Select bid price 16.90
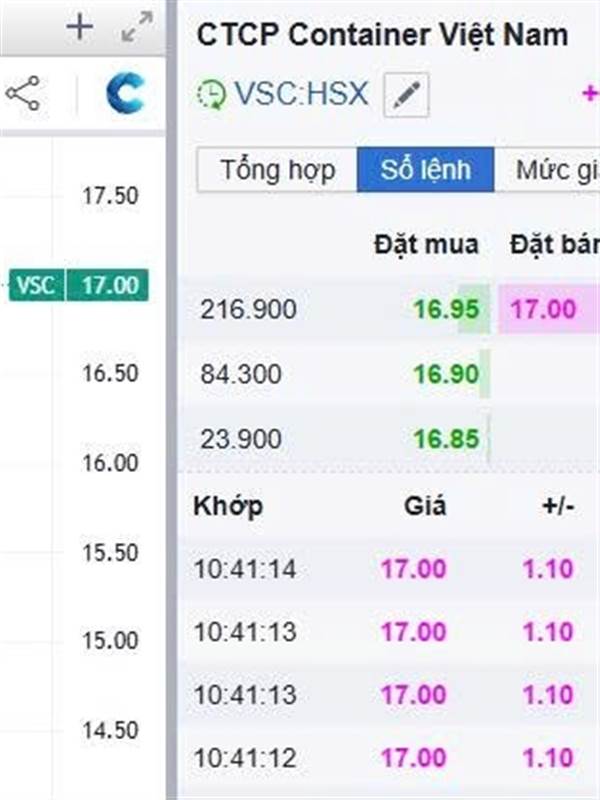 [446, 374]
